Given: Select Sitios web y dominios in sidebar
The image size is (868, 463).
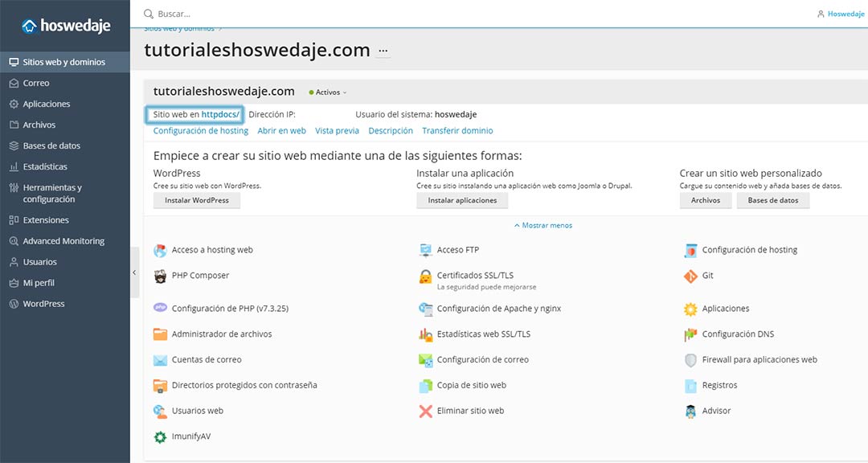Looking at the screenshot, I should coord(65,62).
